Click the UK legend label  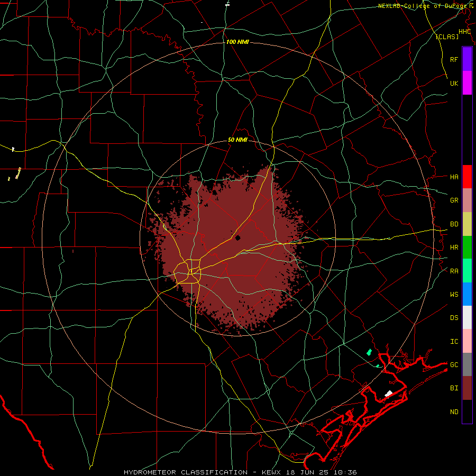click(x=454, y=83)
